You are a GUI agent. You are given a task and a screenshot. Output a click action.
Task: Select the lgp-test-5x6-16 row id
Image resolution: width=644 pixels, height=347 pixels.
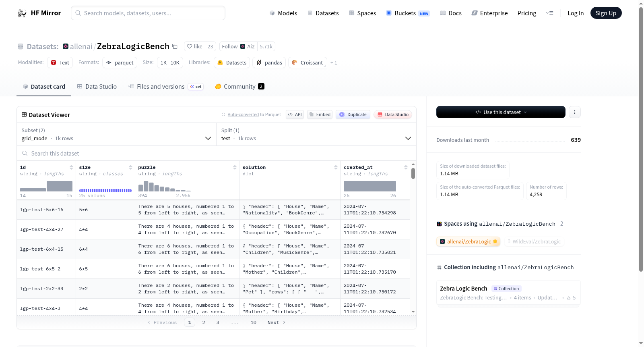pyautogui.click(x=41, y=210)
